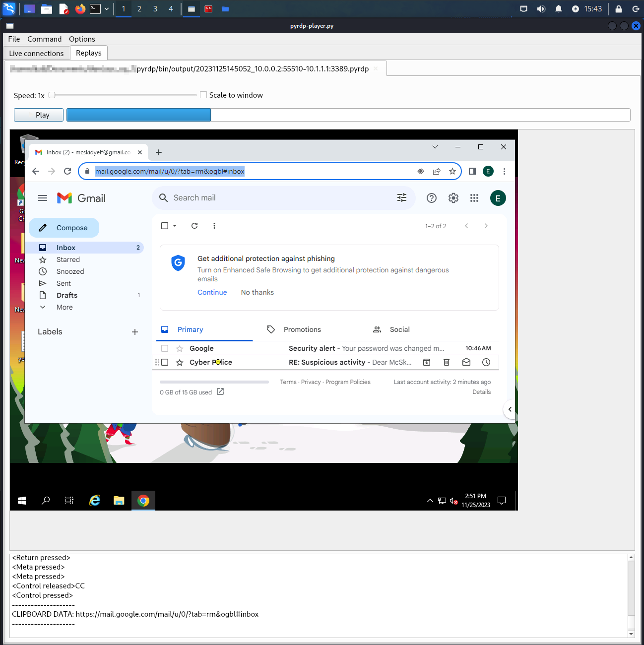
Task: Click the Gmail main menu hamburger icon
Action: 43,198
